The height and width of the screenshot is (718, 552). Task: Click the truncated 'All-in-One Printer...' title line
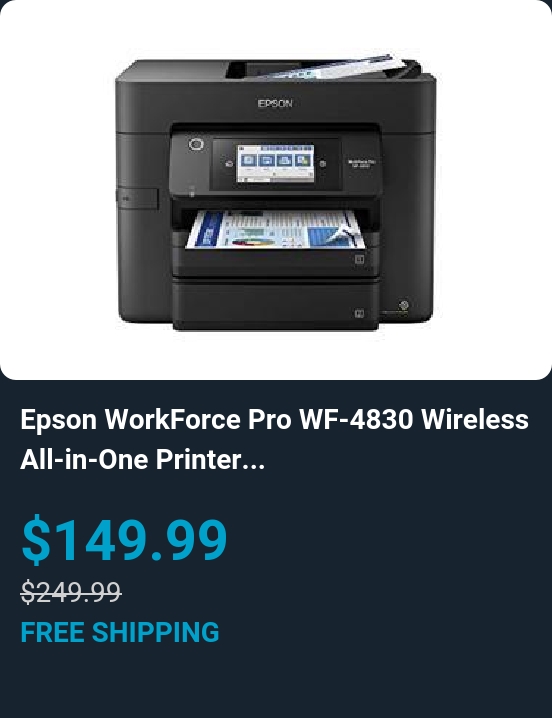click(142, 459)
